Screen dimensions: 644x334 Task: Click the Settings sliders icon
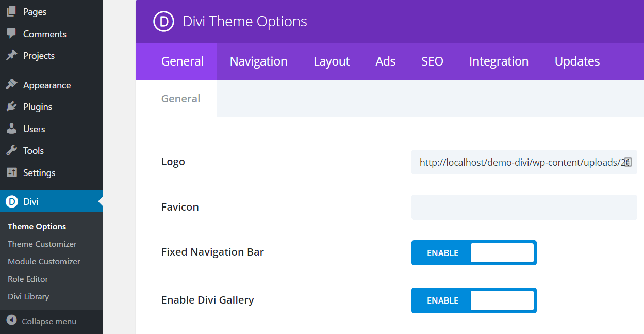tap(11, 172)
